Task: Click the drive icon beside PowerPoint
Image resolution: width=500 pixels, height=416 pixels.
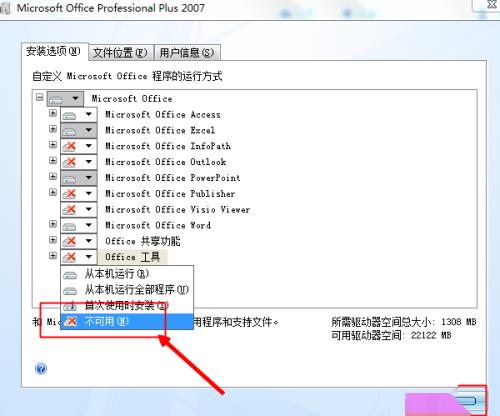Action: coord(69,178)
